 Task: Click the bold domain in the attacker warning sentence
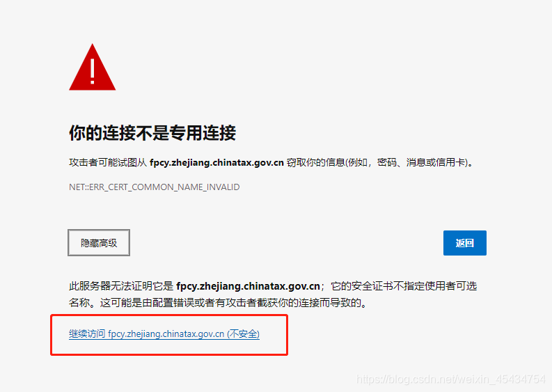click(x=216, y=163)
